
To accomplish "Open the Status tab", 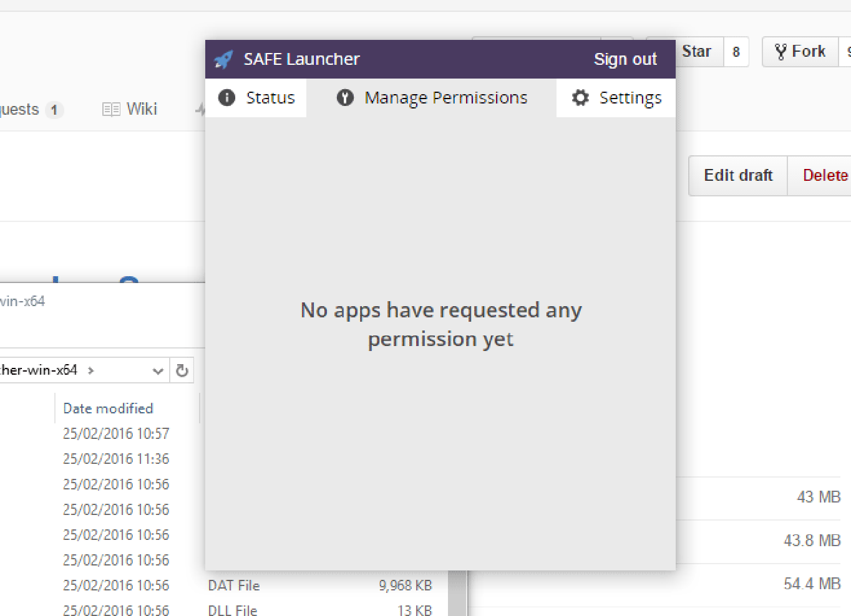I will pyautogui.click(x=256, y=98).
